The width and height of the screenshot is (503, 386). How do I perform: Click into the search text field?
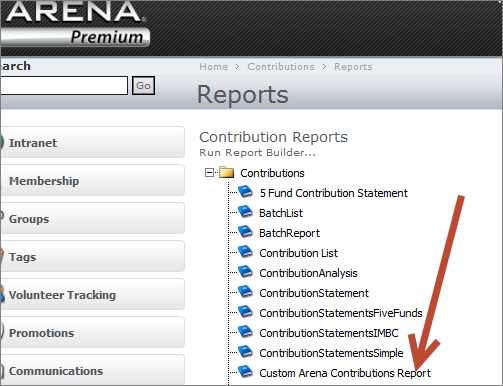(64, 86)
